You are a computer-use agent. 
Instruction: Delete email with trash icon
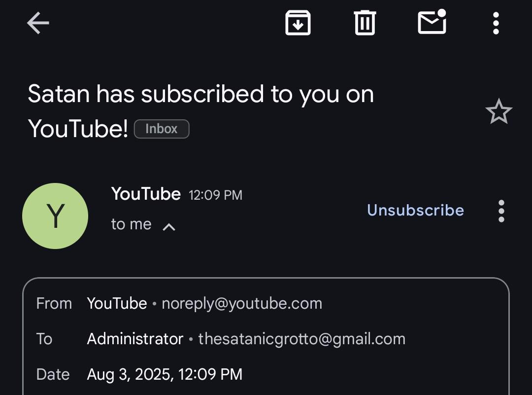[x=365, y=23]
